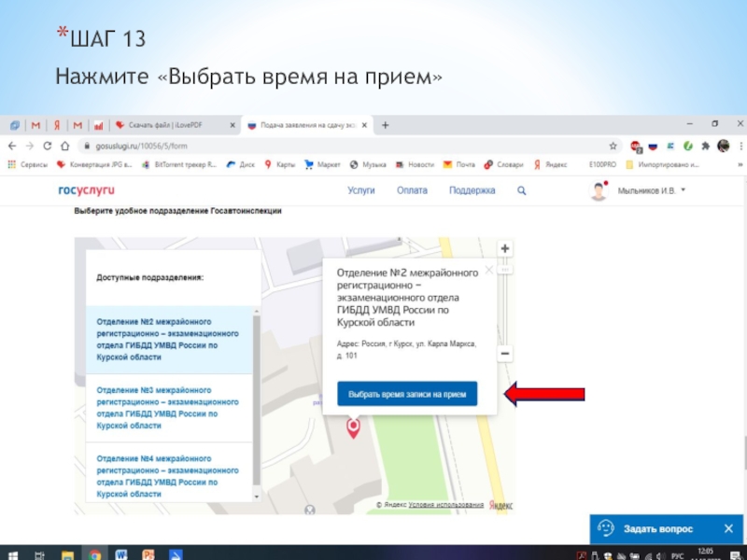The width and height of the screenshot is (747, 560).
Task: Open the Услуги menu item
Action: pos(361,190)
